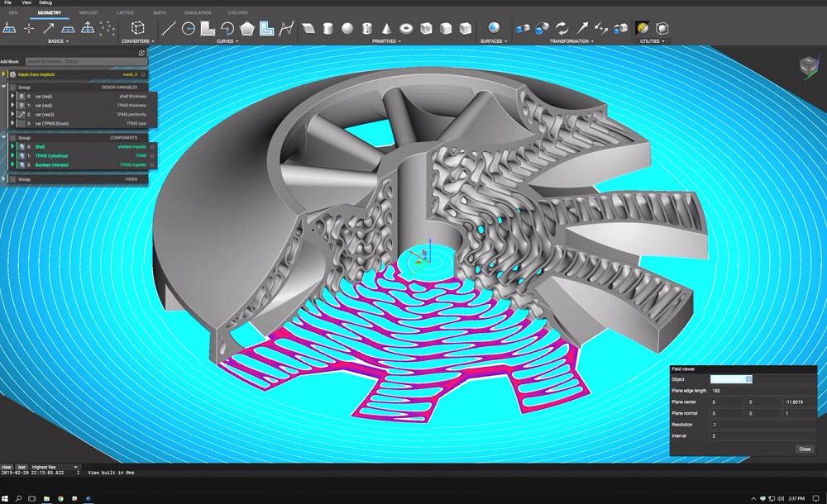Viewport: 827px width, 504px height.
Task: Select the sphere primitive tool
Action: point(347,27)
